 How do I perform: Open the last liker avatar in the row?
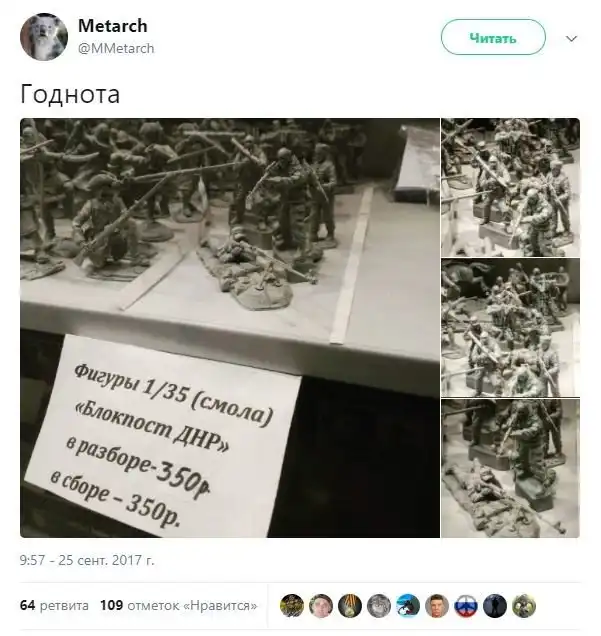(524, 606)
